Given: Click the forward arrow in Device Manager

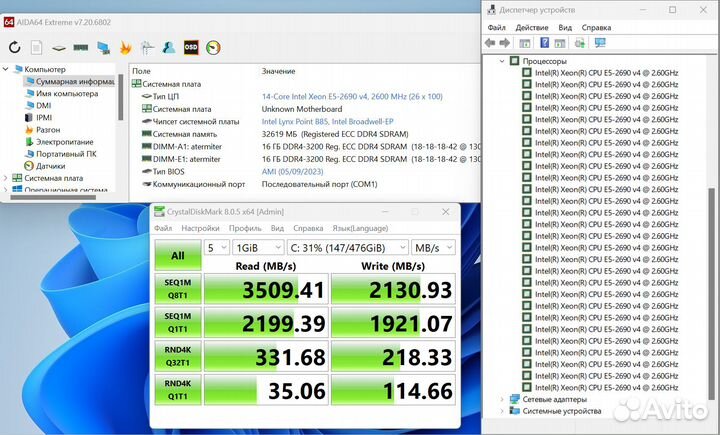Looking at the screenshot, I should pyautogui.click(x=505, y=43).
